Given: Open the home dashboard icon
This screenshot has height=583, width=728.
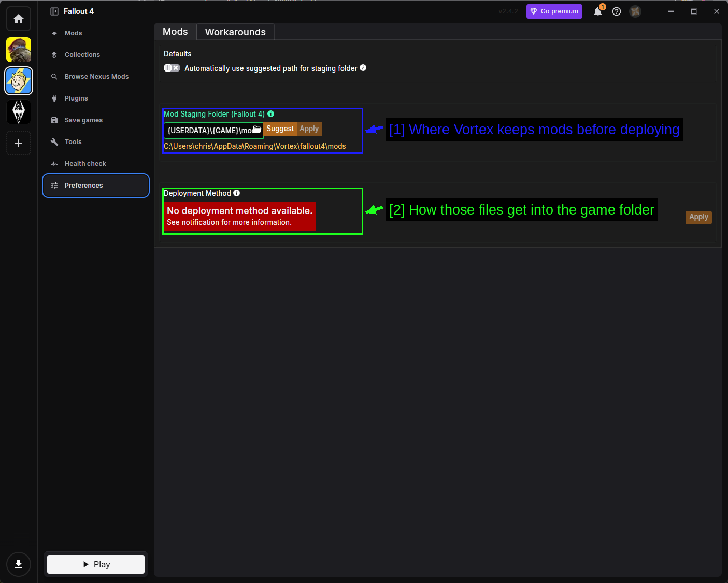Looking at the screenshot, I should coord(19,19).
